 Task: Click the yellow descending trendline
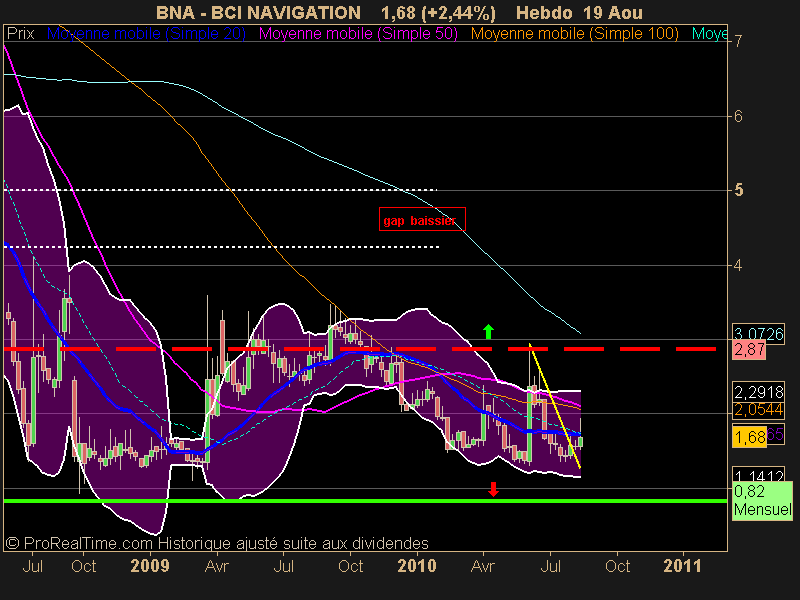coord(555,406)
